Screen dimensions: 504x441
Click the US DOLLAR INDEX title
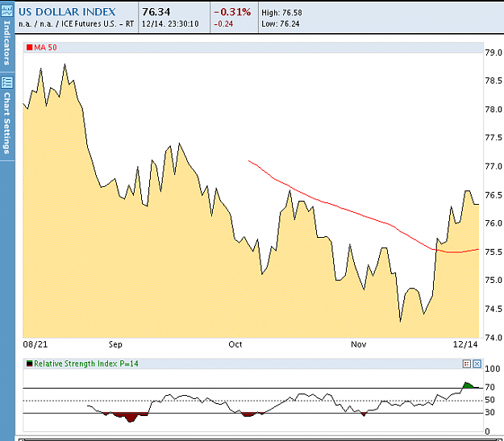click(x=67, y=12)
